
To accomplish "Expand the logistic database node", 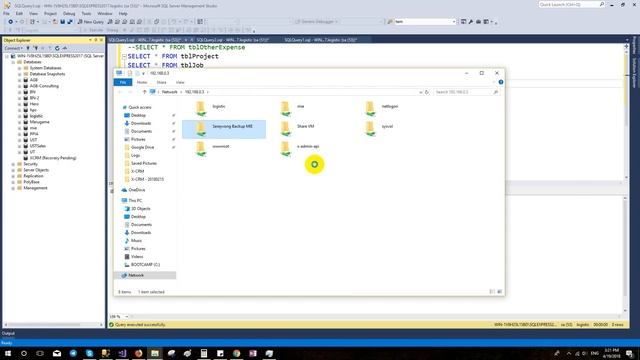I will click(x=19, y=116).
